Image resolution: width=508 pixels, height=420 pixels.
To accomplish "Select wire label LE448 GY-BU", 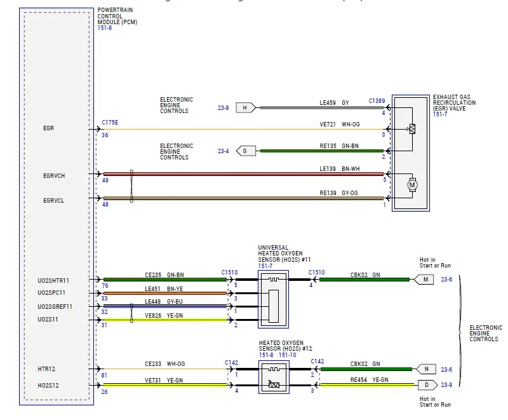I will click(164, 301).
